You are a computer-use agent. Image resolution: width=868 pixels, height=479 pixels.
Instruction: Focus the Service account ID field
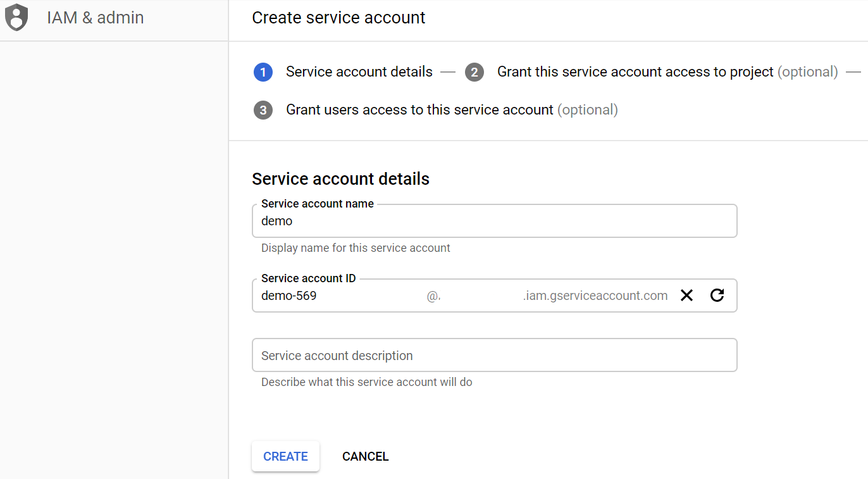(495, 295)
